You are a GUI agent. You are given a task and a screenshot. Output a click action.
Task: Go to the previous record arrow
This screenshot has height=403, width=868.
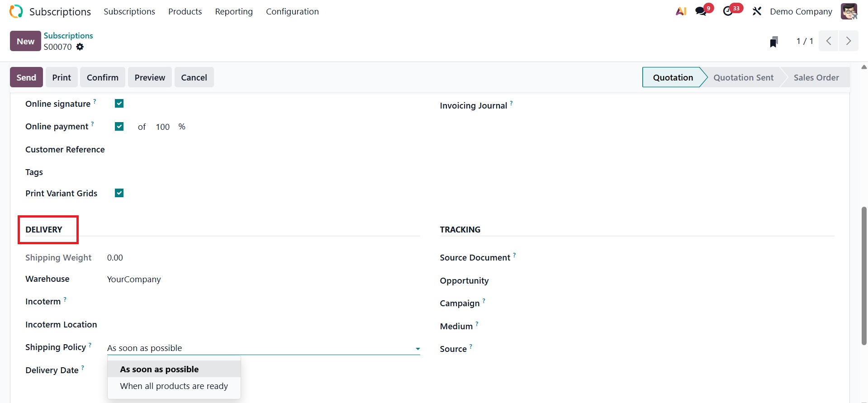(x=829, y=41)
